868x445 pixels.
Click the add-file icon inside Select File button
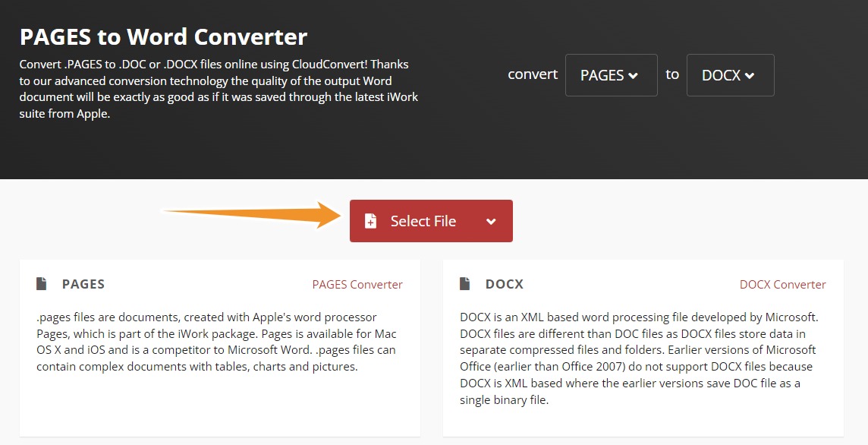pos(370,221)
